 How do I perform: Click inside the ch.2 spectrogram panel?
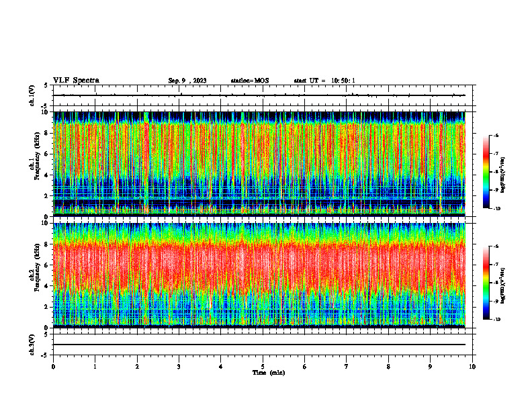click(x=259, y=275)
